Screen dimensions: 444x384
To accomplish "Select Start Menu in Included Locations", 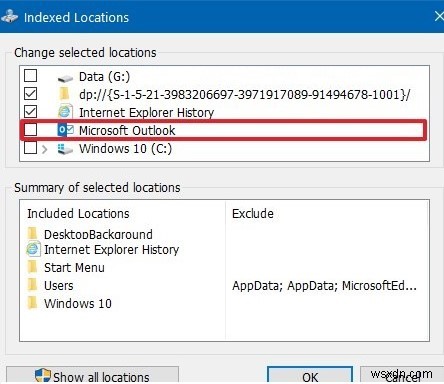I will point(74,268).
